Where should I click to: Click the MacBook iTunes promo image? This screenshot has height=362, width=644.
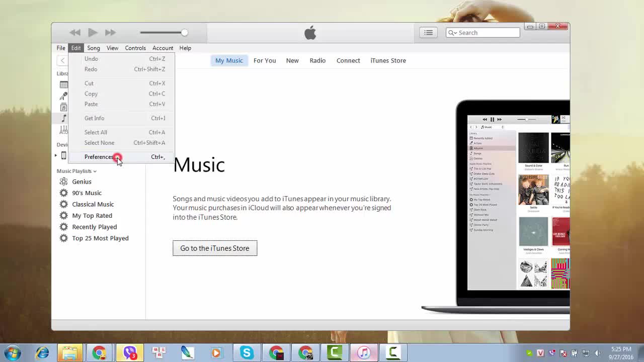click(x=496, y=207)
